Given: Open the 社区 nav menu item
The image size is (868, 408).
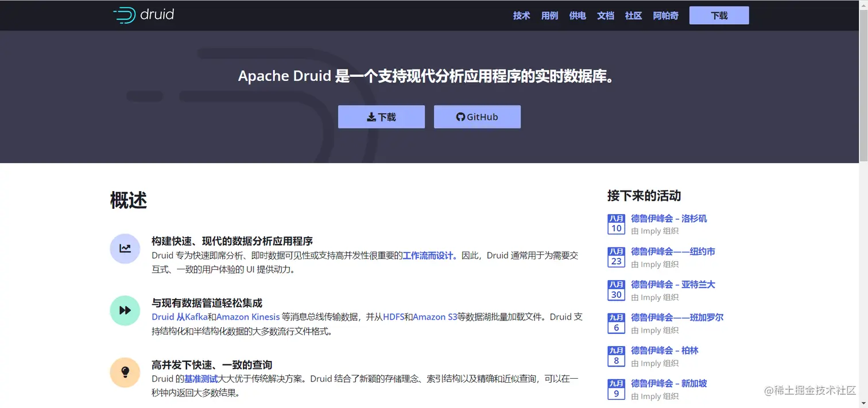Looking at the screenshot, I should [x=633, y=15].
